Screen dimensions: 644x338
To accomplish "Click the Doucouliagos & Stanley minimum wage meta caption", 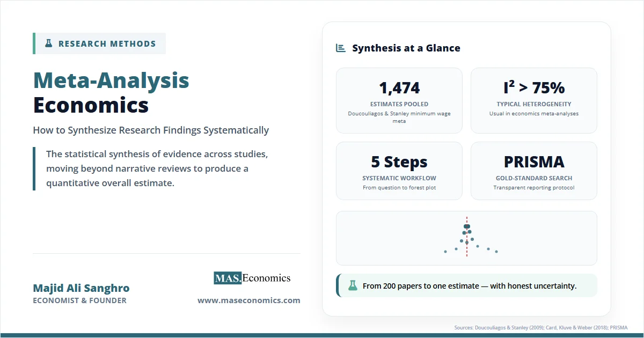I will (399, 117).
